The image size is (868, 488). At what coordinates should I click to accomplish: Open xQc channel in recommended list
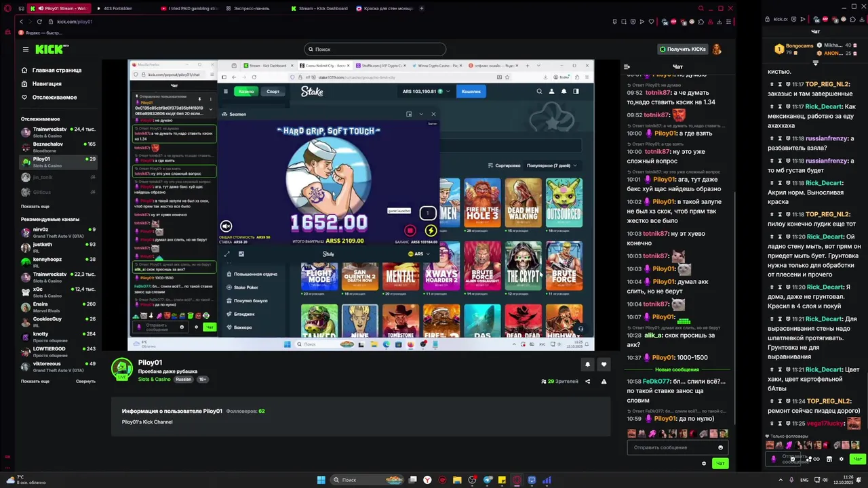coord(58,291)
